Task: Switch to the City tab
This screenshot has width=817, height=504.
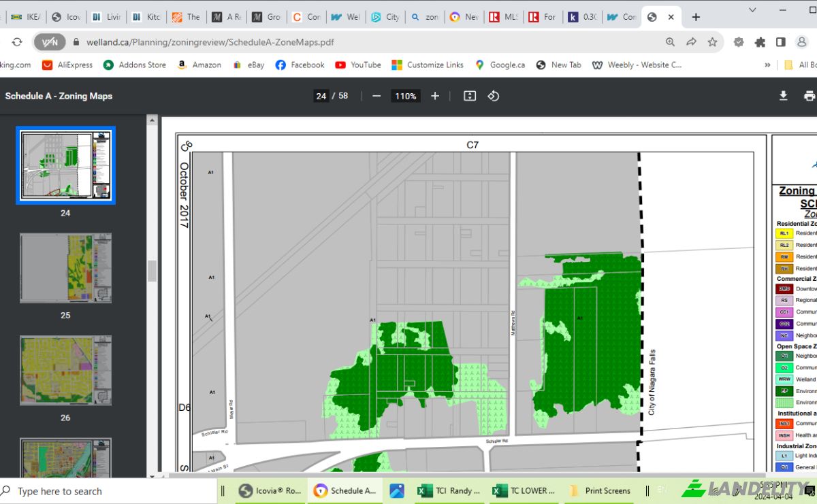Action: pyautogui.click(x=385, y=17)
